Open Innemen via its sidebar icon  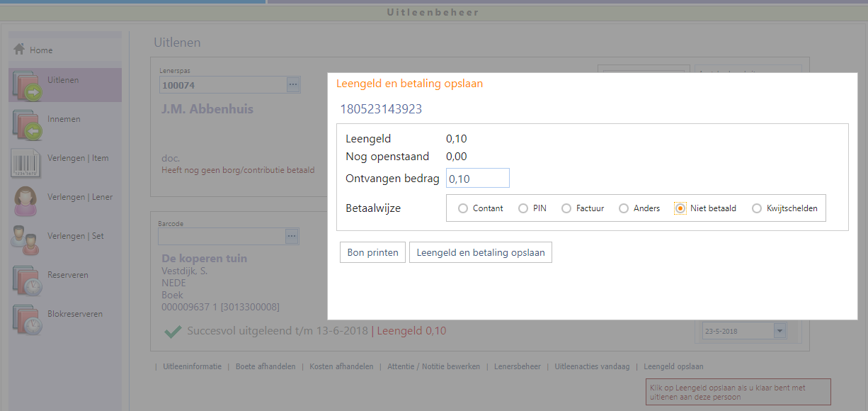tap(28, 124)
